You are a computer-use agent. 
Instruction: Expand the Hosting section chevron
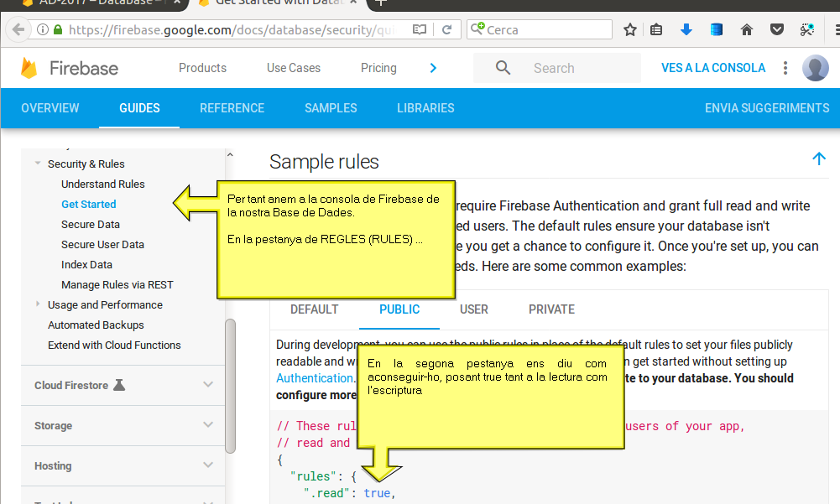[208, 465]
